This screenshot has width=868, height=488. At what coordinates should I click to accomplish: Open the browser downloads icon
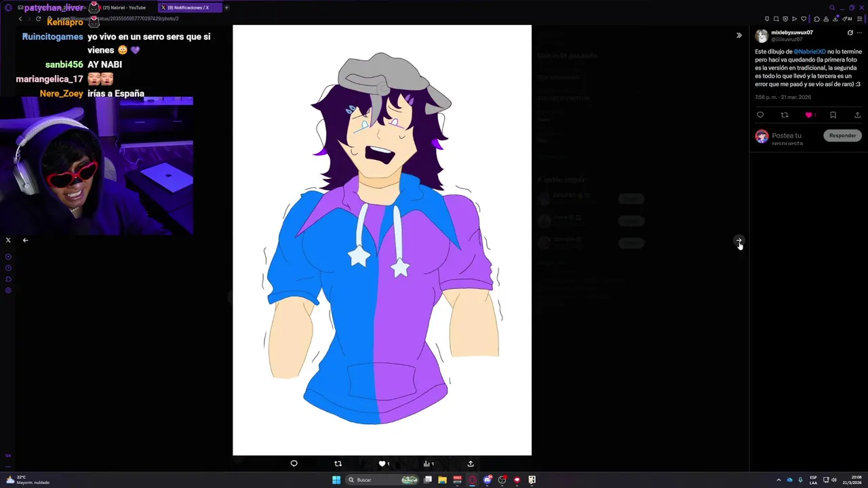835,18
